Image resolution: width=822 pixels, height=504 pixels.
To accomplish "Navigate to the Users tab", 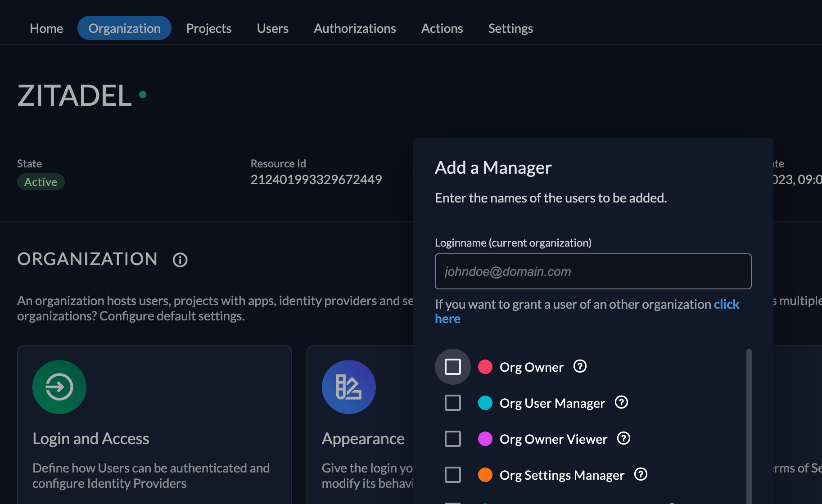I will [x=273, y=28].
